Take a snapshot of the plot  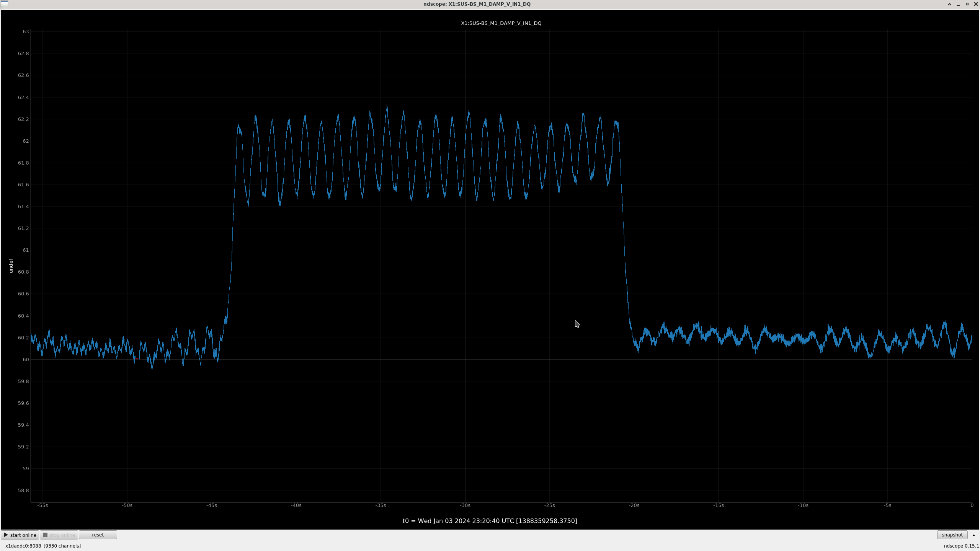952,535
